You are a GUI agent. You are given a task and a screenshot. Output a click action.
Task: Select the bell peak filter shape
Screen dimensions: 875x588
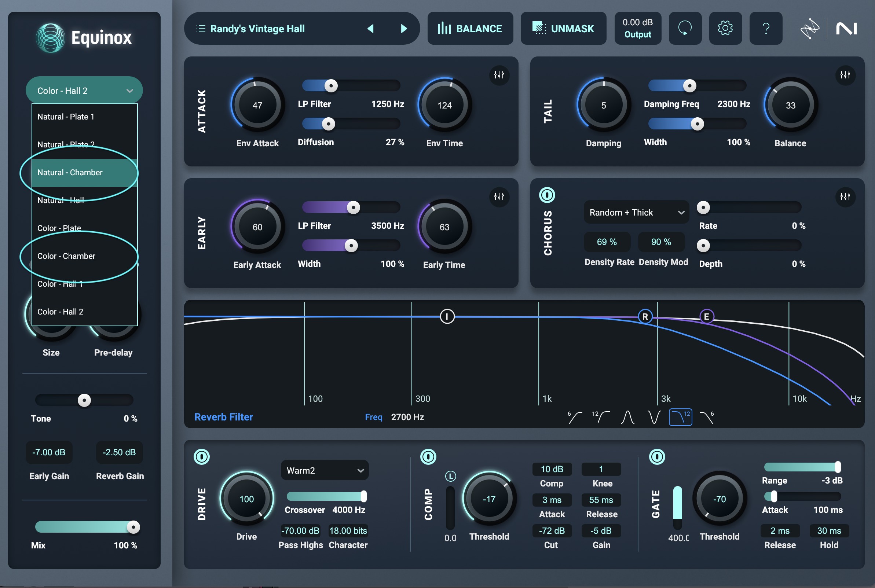627,417
